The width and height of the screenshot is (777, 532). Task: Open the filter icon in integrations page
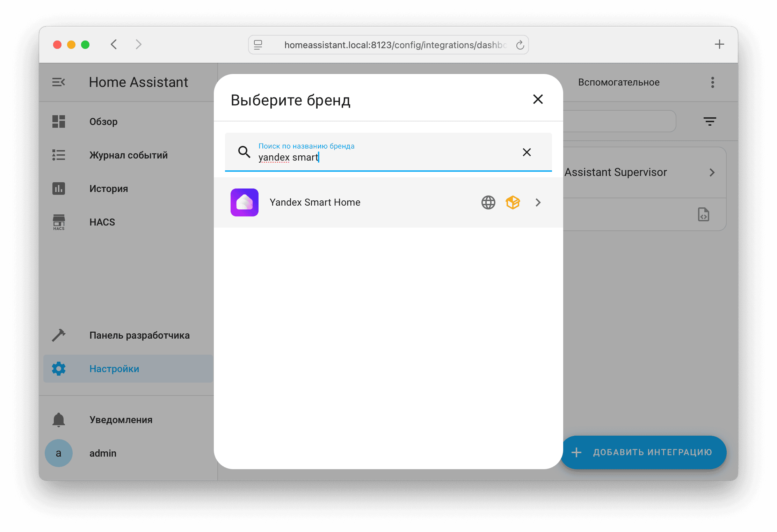click(x=710, y=121)
